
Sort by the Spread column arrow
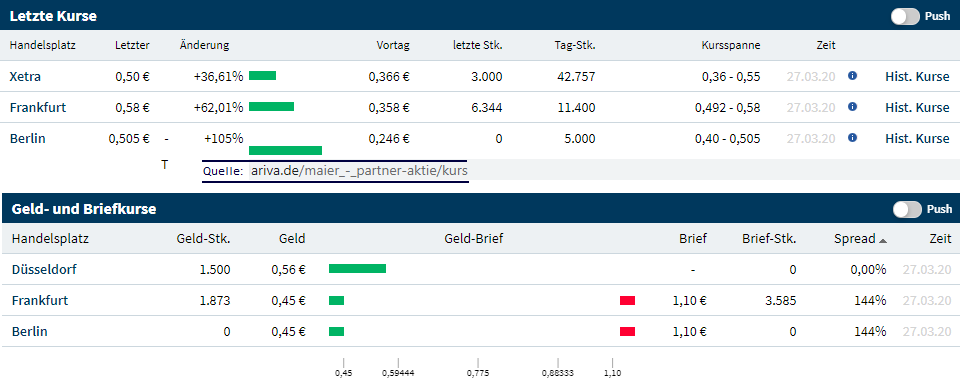click(883, 240)
